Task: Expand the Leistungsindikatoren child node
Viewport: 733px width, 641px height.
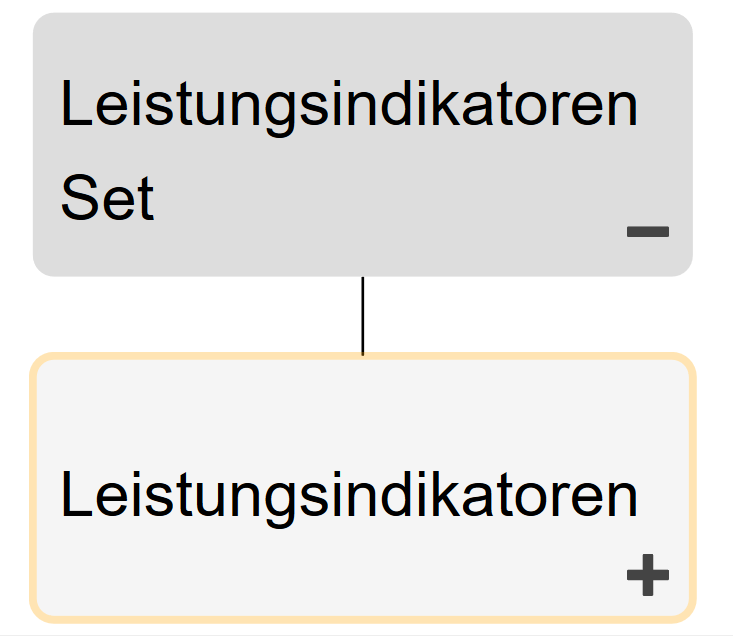Action: pos(647,575)
